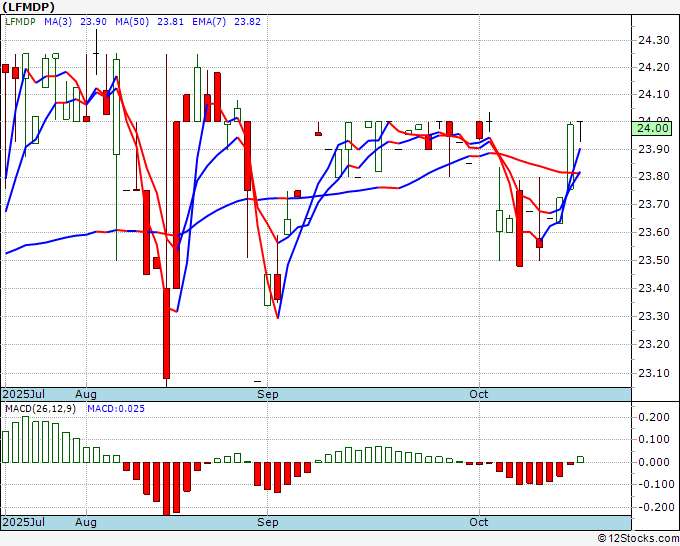Click Oct on the price chart axis

click(x=479, y=394)
